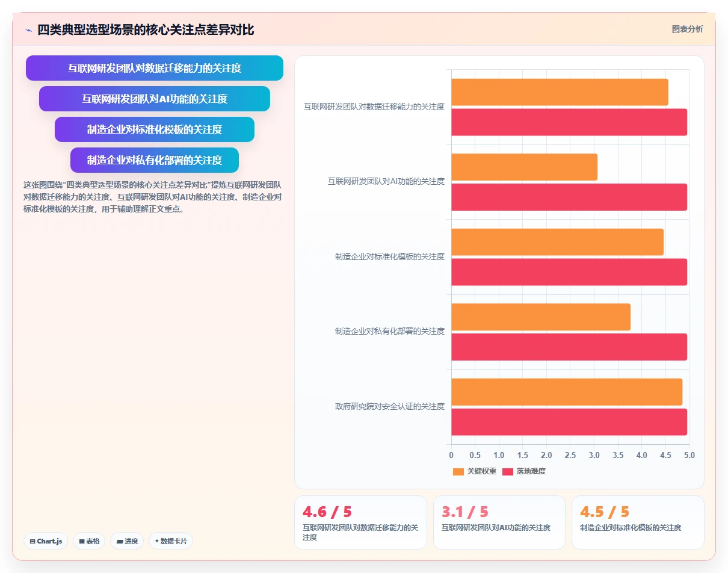Toggle the 关键权重 legend swatch

[458, 471]
